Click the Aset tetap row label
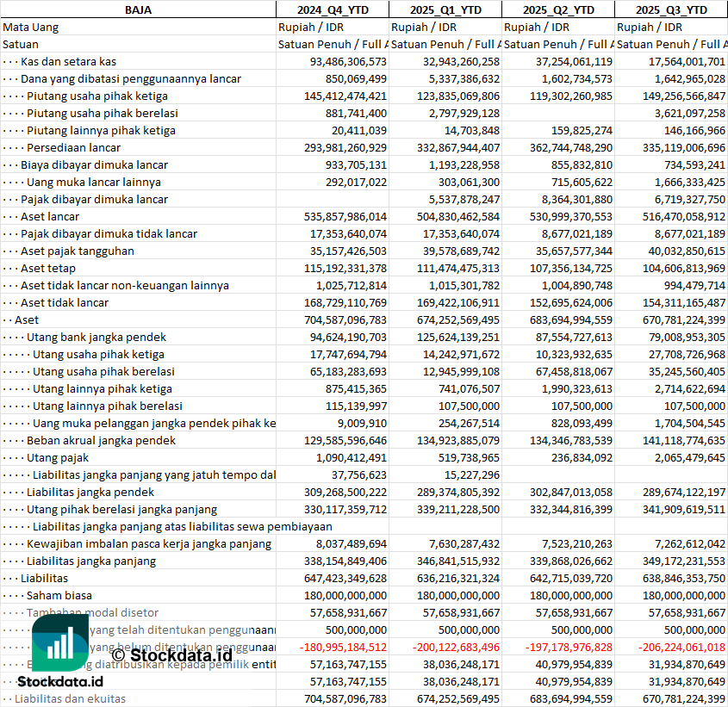728x707 pixels. (x=48, y=268)
